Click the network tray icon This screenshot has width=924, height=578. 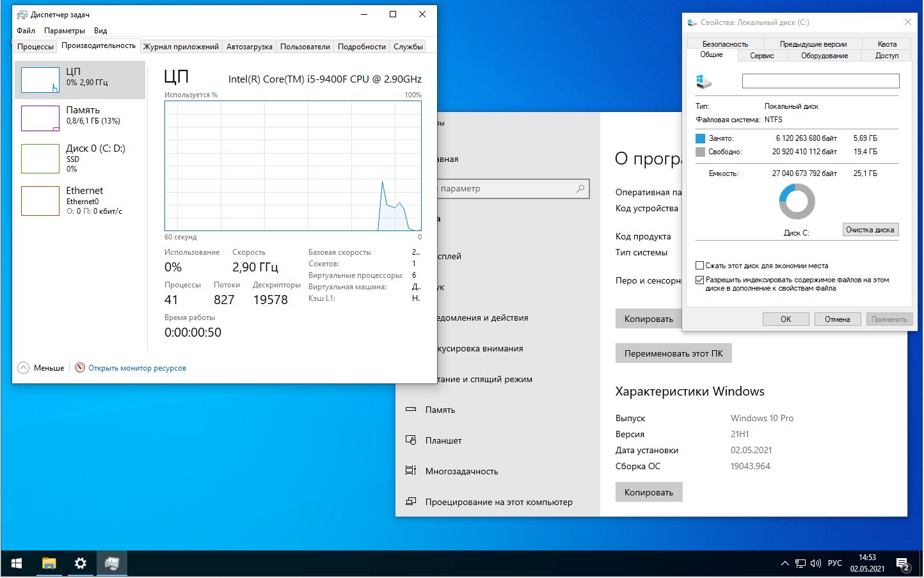tap(800, 564)
